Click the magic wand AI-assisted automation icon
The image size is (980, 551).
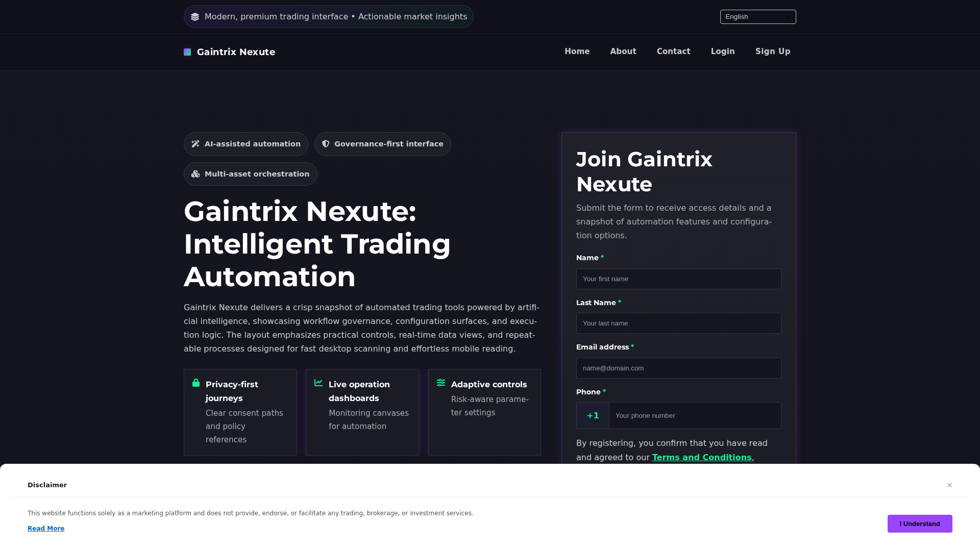(195, 144)
